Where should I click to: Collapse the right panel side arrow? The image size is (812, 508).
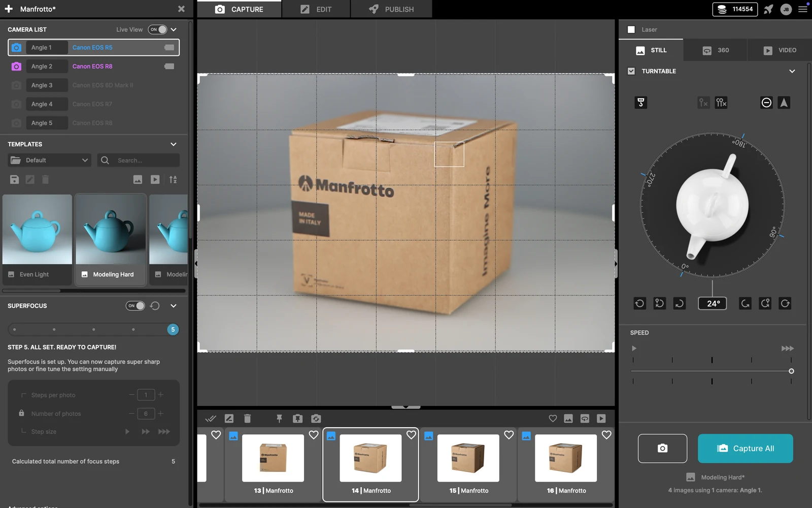(x=616, y=264)
